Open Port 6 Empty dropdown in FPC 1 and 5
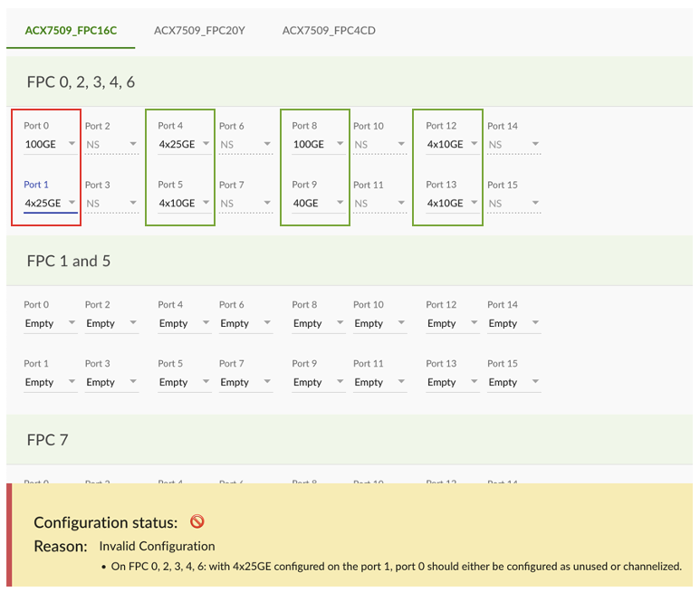 point(245,323)
